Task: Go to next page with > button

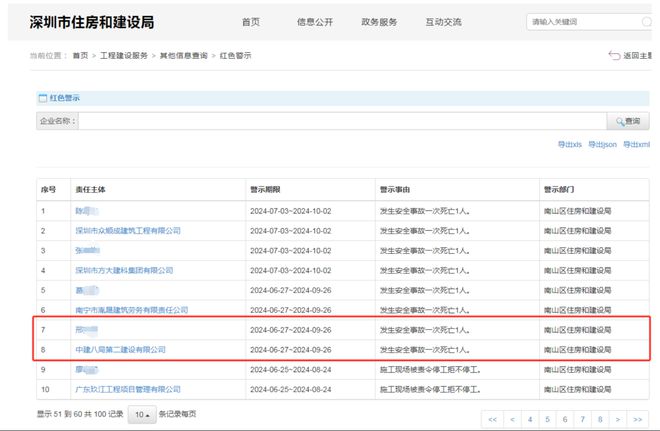Action: click(617, 419)
